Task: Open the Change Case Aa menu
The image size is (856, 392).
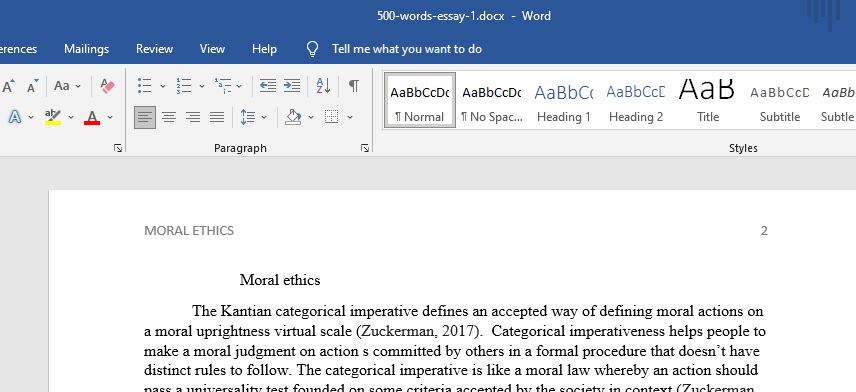Action: pos(67,86)
